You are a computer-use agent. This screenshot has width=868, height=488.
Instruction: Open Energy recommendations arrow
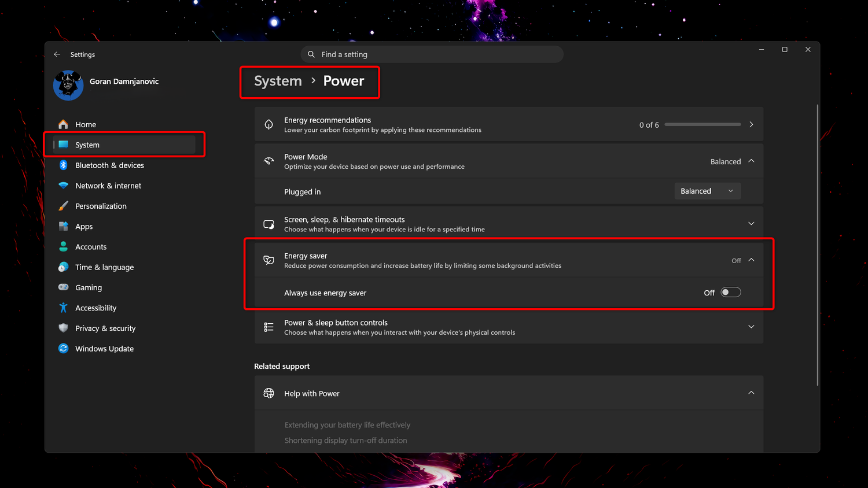tap(751, 124)
